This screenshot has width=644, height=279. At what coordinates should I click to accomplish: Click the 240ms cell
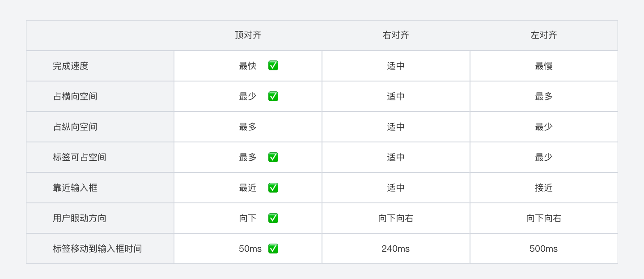pyautogui.click(x=396, y=249)
